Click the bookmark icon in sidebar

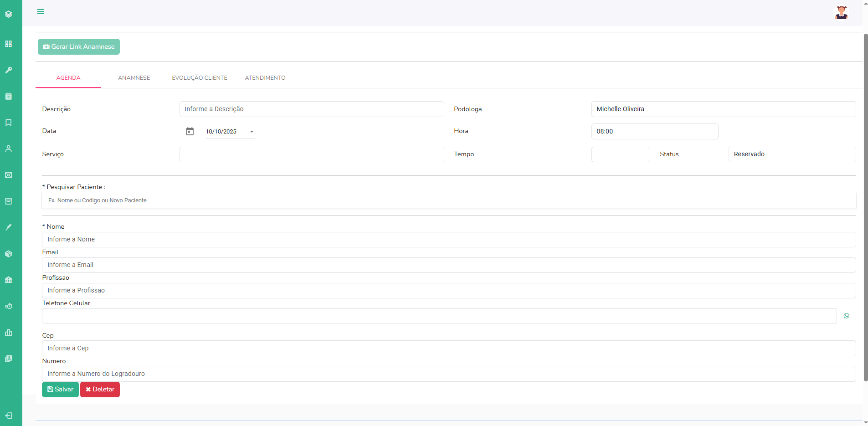pyautogui.click(x=9, y=123)
